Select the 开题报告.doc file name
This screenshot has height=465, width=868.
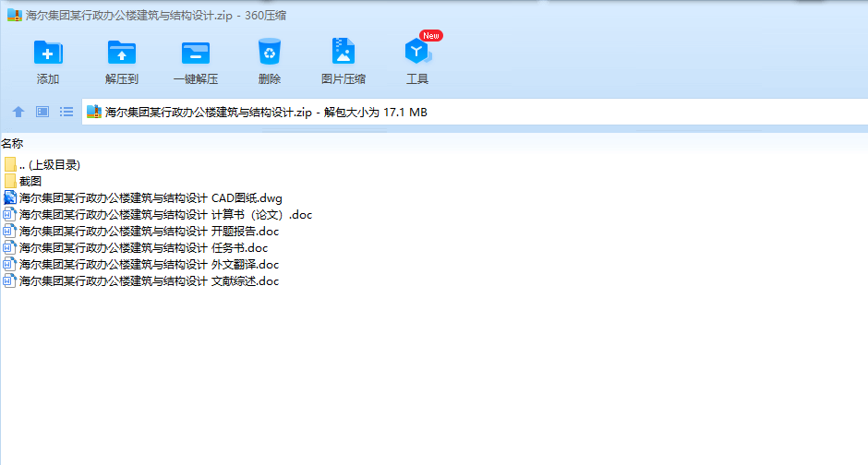click(149, 232)
